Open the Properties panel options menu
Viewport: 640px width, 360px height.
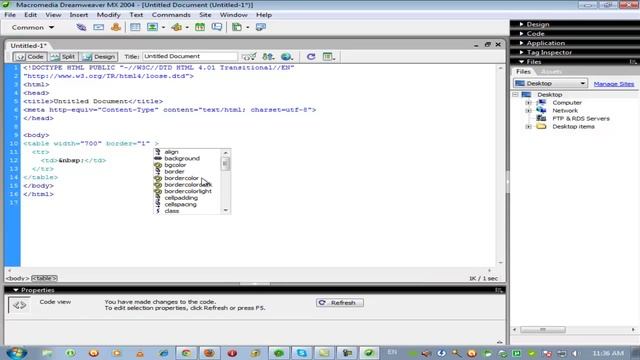(499, 290)
